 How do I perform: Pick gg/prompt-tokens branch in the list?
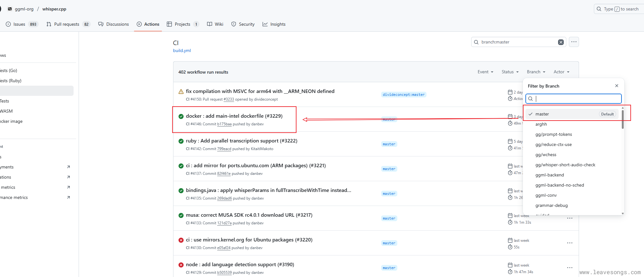pos(553,135)
